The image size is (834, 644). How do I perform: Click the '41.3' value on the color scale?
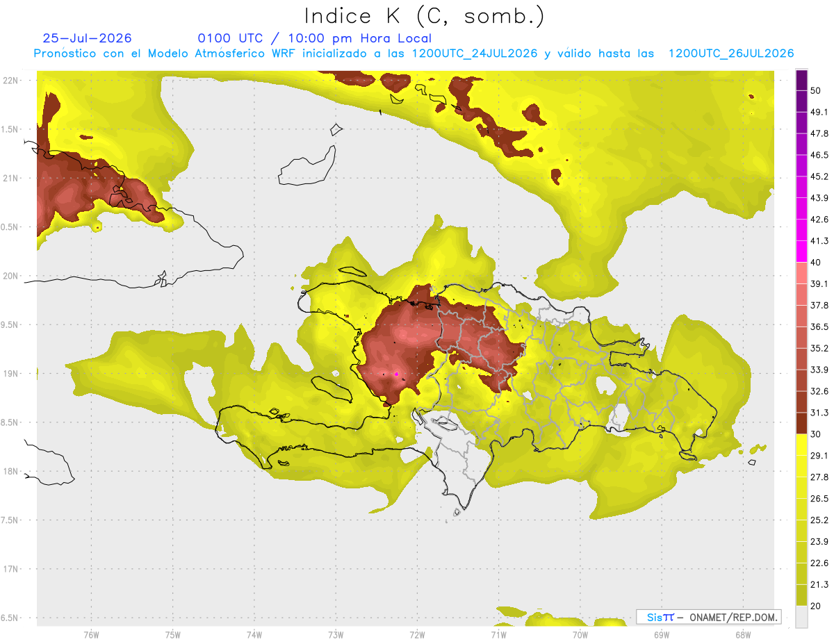(x=819, y=241)
